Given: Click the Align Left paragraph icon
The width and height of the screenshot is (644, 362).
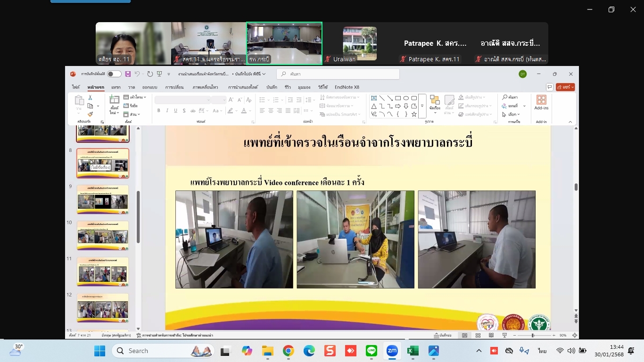Looking at the screenshot, I should (x=262, y=111).
